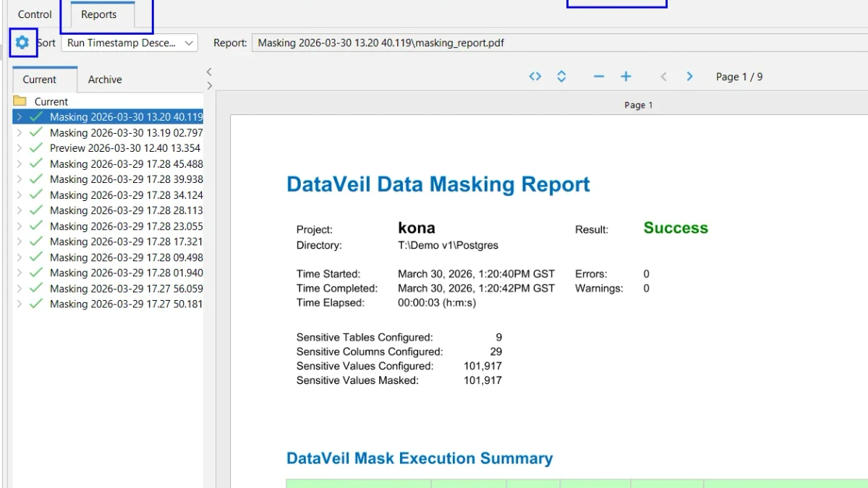Select the Current folder in the tree
This screenshot has height=488, width=868.
pyautogui.click(x=51, y=101)
